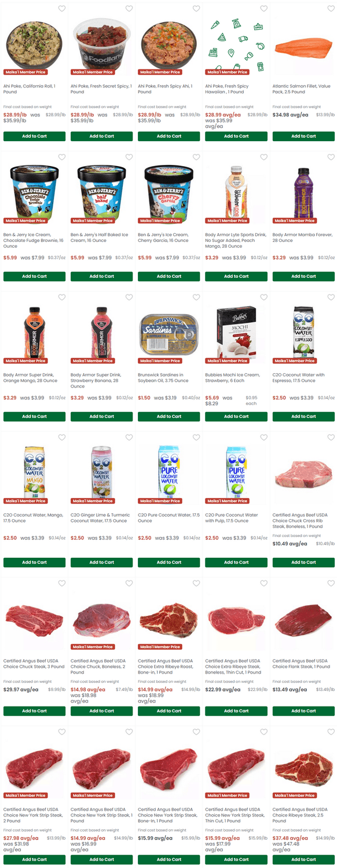Favorite the Ahi Poke California Roll heart icon
The image size is (337, 868).
[x=62, y=9]
